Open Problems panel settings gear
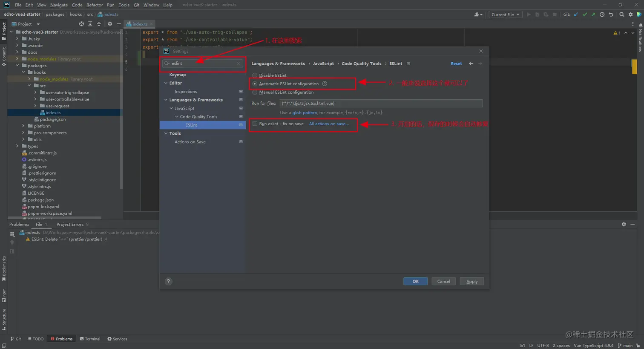The width and height of the screenshot is (644, 349). [x=624, y=224]
